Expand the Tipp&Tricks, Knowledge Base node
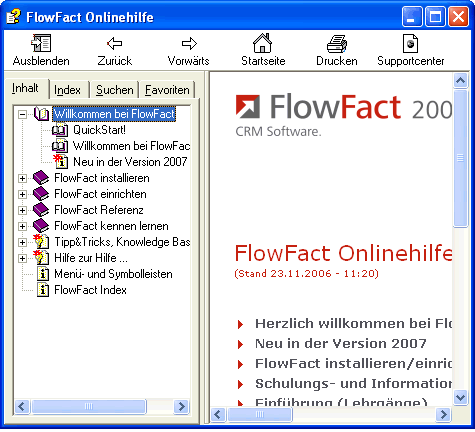This screenshot has height=432, width=475. tap(22, 242)
